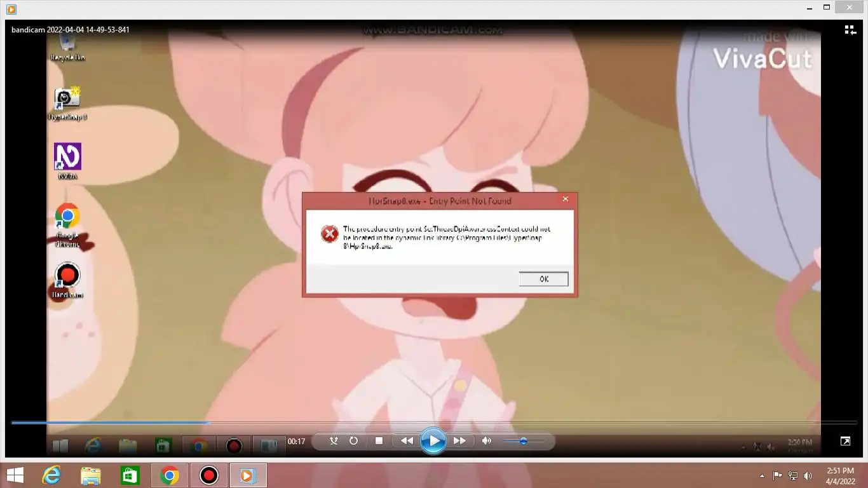Open the Windows Start menu
This screenshot has width=868, height=488.
(15, 475)
